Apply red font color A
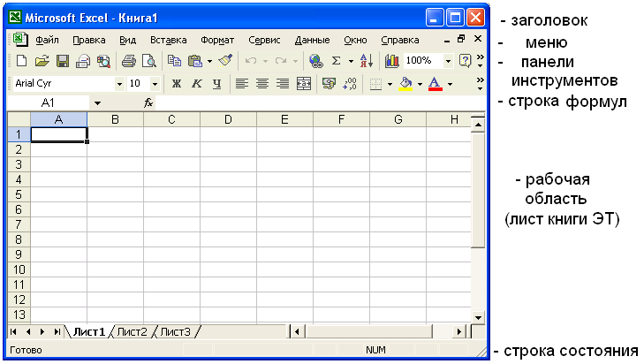This screenshot has height=364, width=644. [x=435, y=84]
